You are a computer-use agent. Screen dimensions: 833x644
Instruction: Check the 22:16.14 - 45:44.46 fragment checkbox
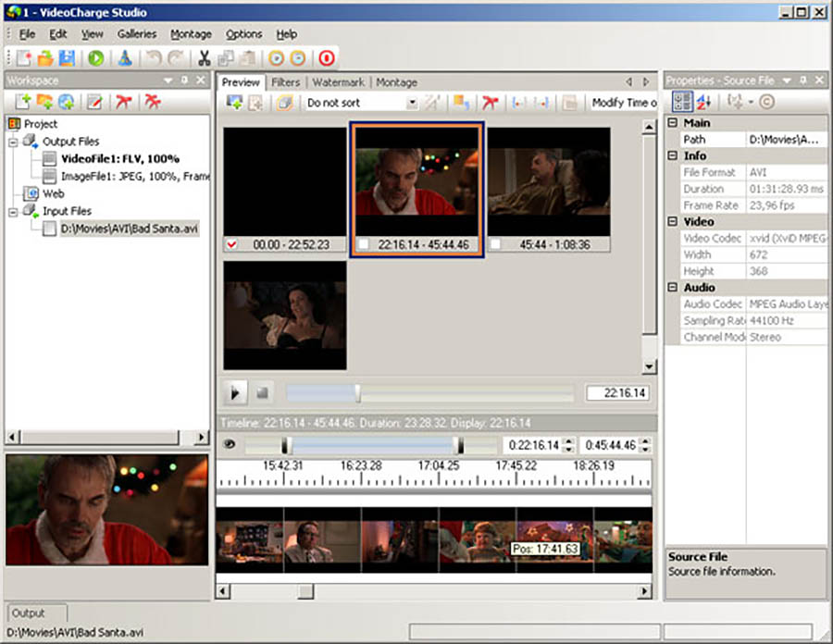tap(364, 244)
